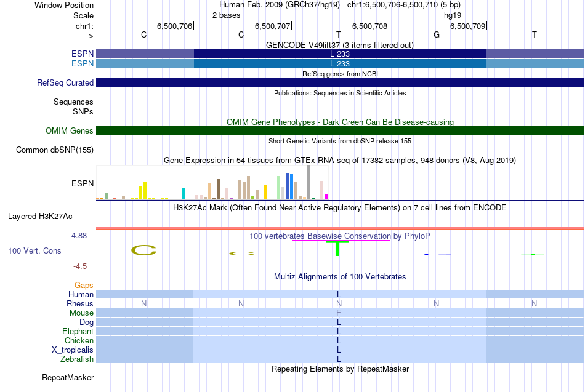Click 'Human Feb. 2009 (GRCh37/hg19)' assembly text
585x392 pixels.
click(280, 5)
